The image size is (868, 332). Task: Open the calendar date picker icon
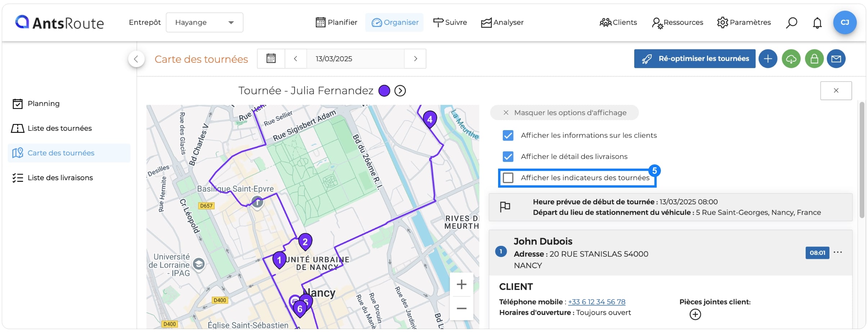(x=271, y=58)
